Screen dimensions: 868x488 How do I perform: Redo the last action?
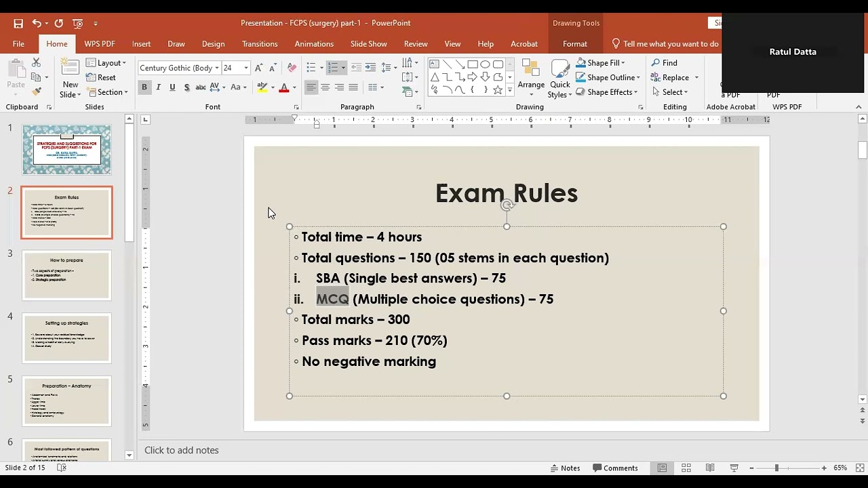click(59, 23)
